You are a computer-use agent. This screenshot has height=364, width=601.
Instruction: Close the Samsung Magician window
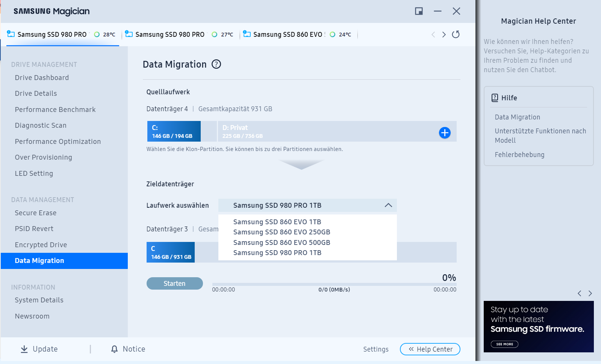456,11
